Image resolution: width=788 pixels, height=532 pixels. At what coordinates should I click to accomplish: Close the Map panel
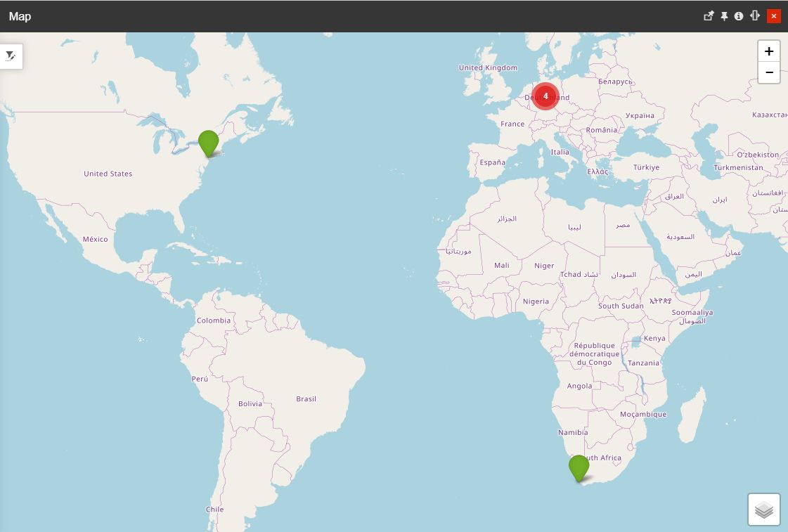coord(774,16)
